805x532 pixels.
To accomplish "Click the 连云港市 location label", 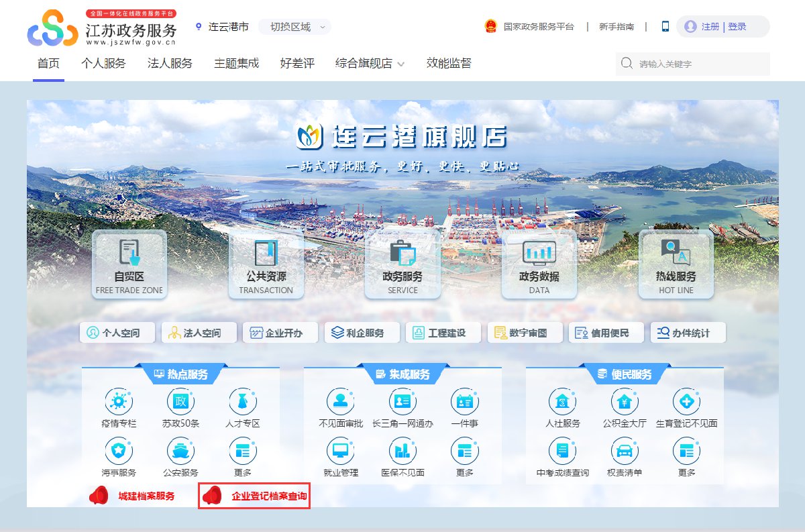I will pos(228,27).
